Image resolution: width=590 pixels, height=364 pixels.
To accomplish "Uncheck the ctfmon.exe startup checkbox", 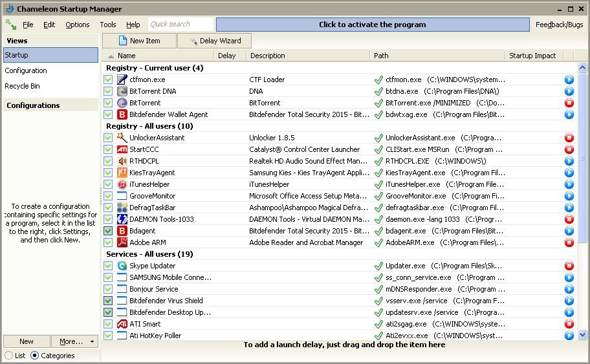I will pyautogui.click(x=108, y=80).
